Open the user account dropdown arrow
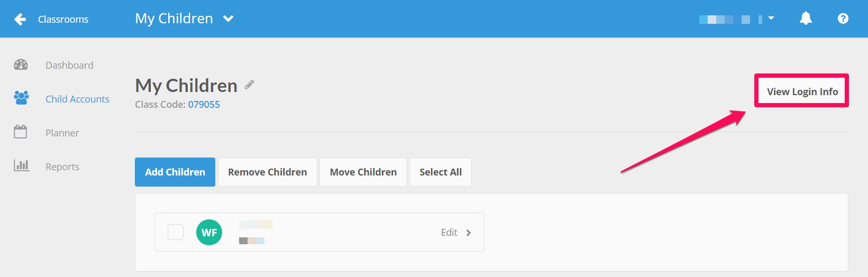 pyautogui.click(x=771, y=19)
